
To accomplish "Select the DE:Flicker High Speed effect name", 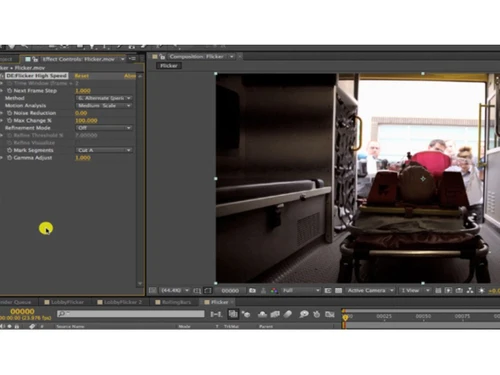I will (x=37, y=76).
